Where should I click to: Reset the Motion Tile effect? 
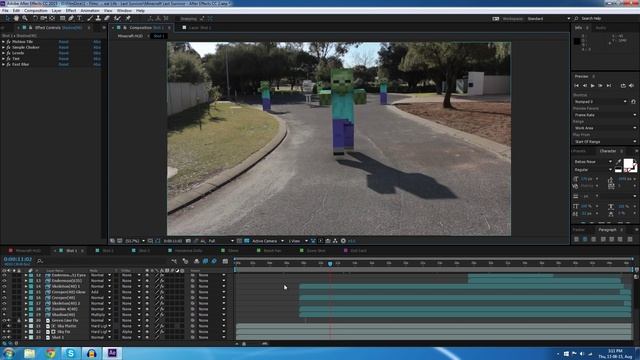point(64,42)
